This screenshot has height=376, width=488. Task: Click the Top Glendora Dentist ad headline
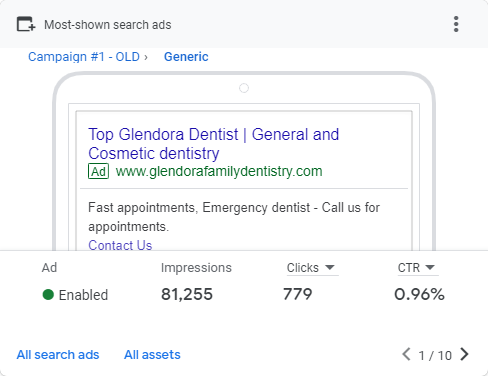point(214,144)
